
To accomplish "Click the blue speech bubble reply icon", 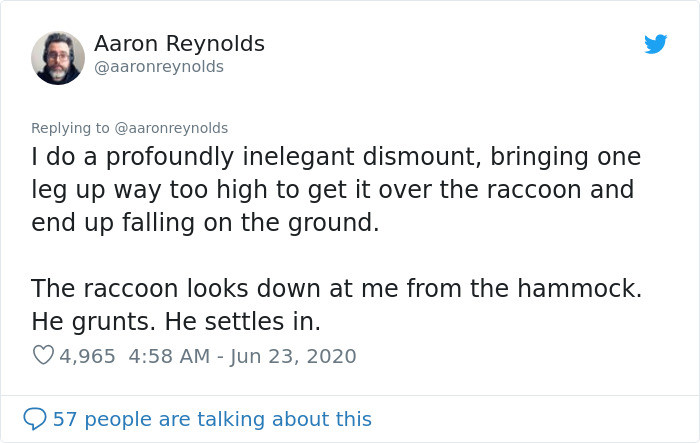I will point(34,419).
